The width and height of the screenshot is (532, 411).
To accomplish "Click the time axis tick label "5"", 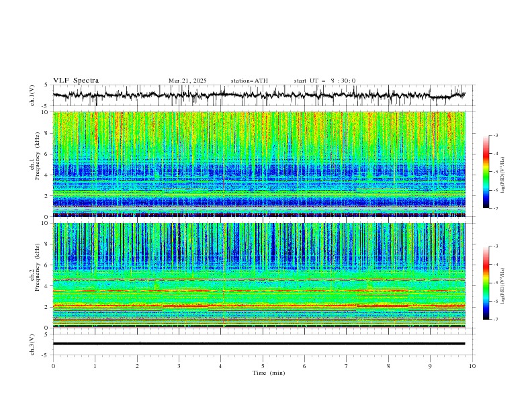I will [263, 366].
